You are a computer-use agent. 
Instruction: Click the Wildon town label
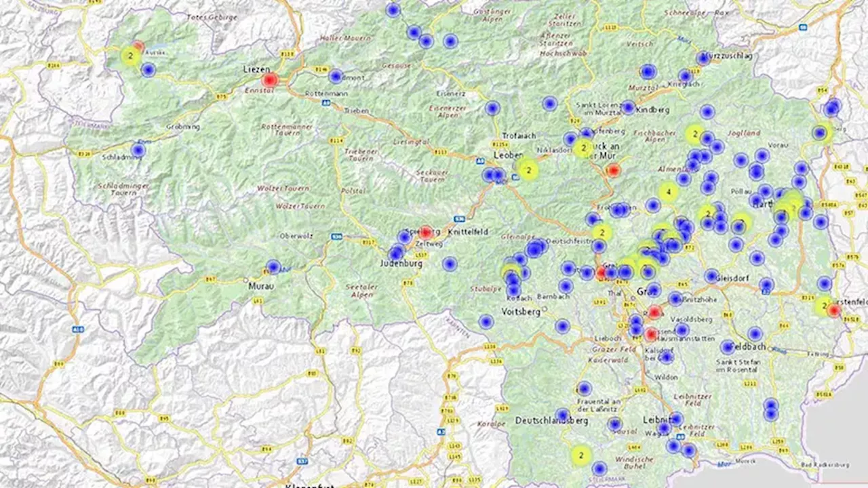[666, 377]
